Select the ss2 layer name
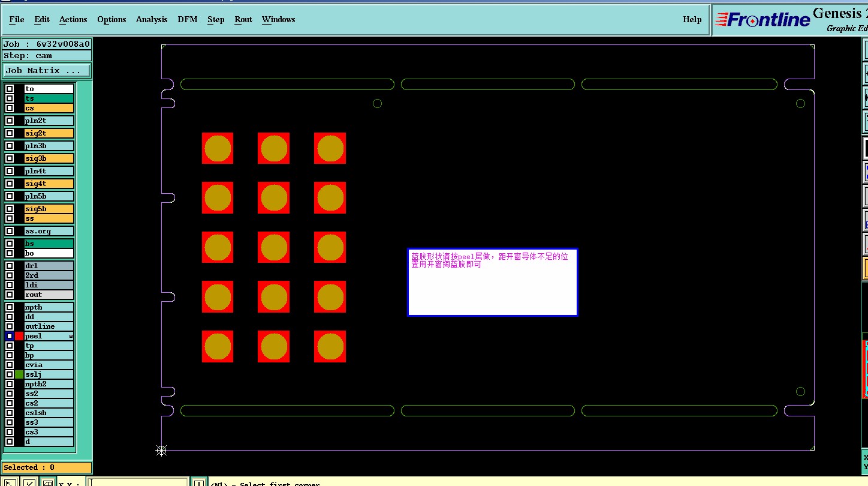 tap(49, 394)
